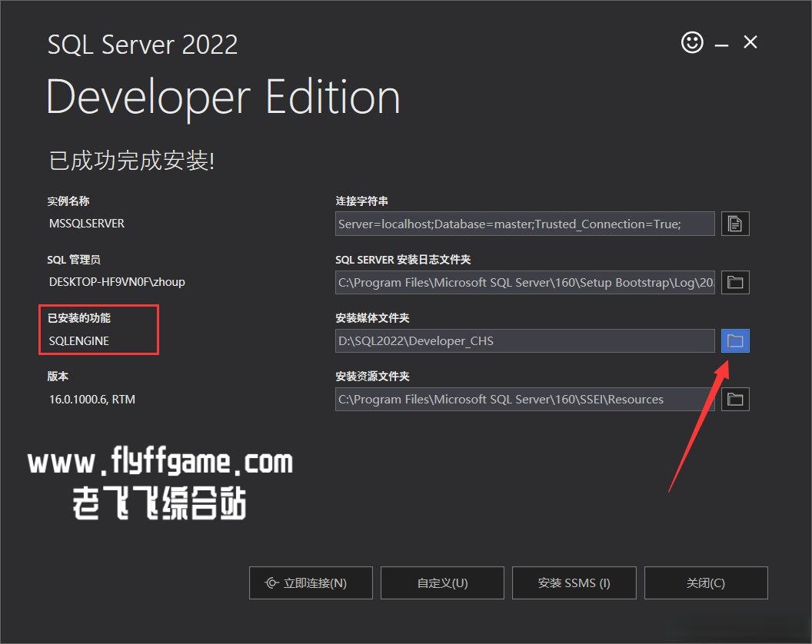
Task: Click the D:\SQL2022\Developer_CHS path field
Action: point(525,340)
